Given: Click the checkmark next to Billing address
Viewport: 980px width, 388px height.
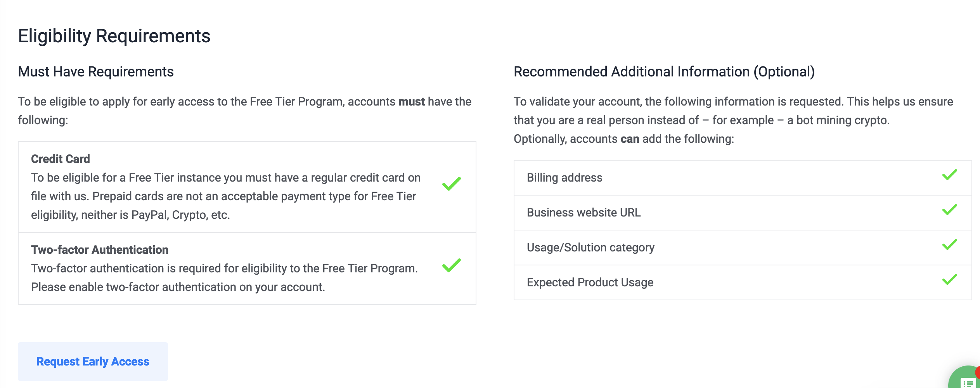Looking at the screenshot, I should coord(950,175).
